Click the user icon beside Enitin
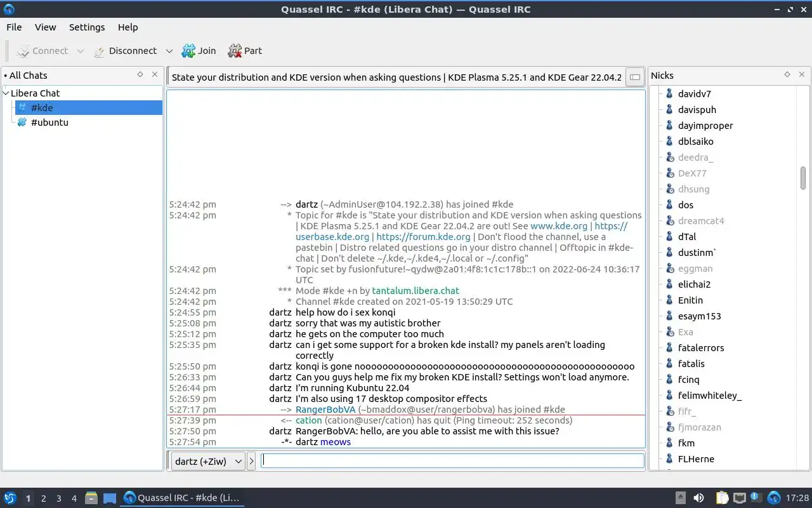 coord(669,300)
